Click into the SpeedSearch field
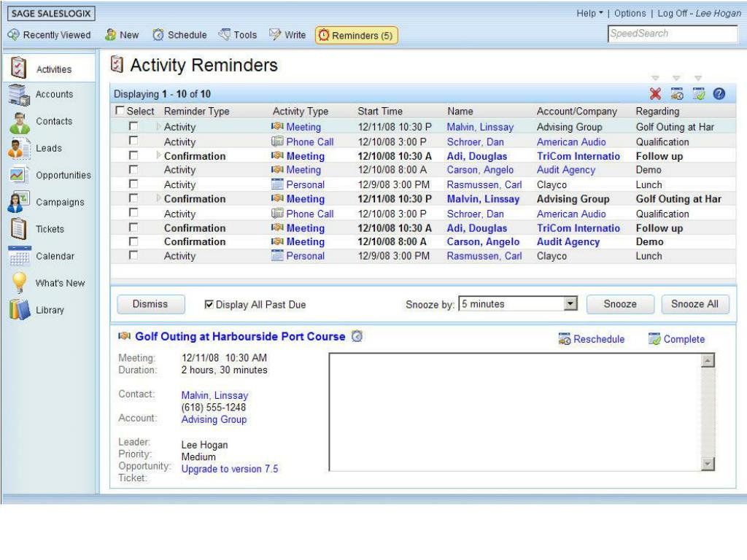Image resolution: width=747 pixels, height=560 pixels. [x=673, y=34]
